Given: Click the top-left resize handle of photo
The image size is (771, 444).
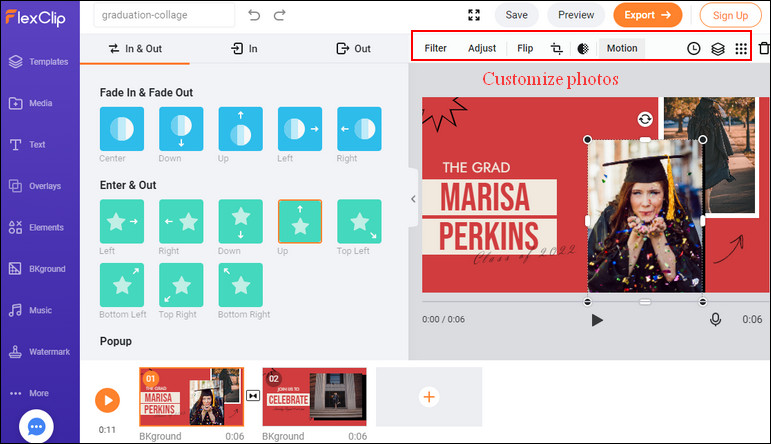Looking at the screenshot, I should coord(587,140).
